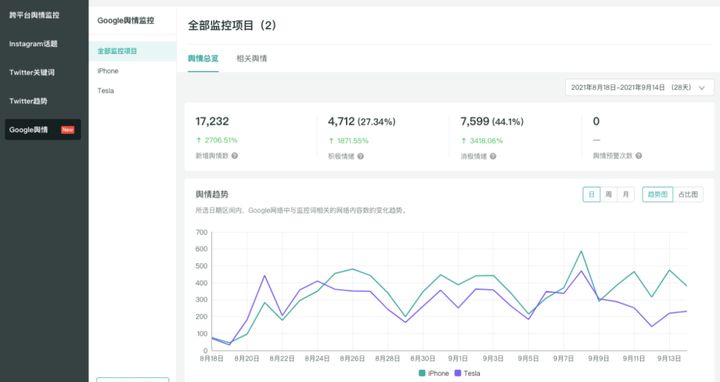
Task: Open the Twitter趋势 sidebar item
Action: pyautogui.click(x=28, y=101)
